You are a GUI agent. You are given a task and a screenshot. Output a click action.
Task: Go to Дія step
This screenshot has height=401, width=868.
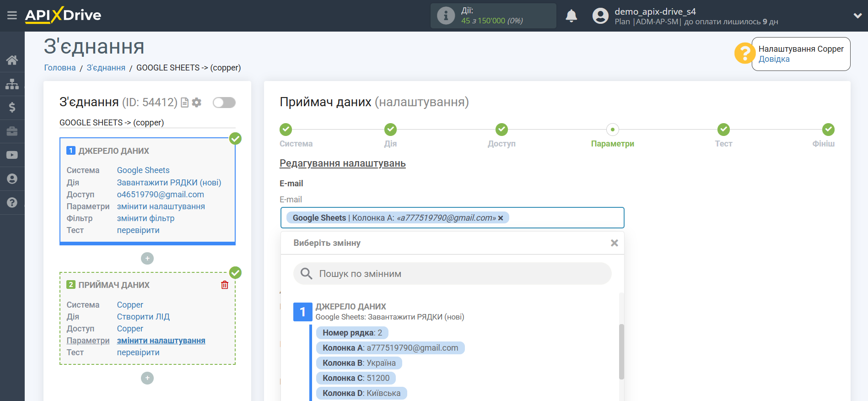click(390, 130)
